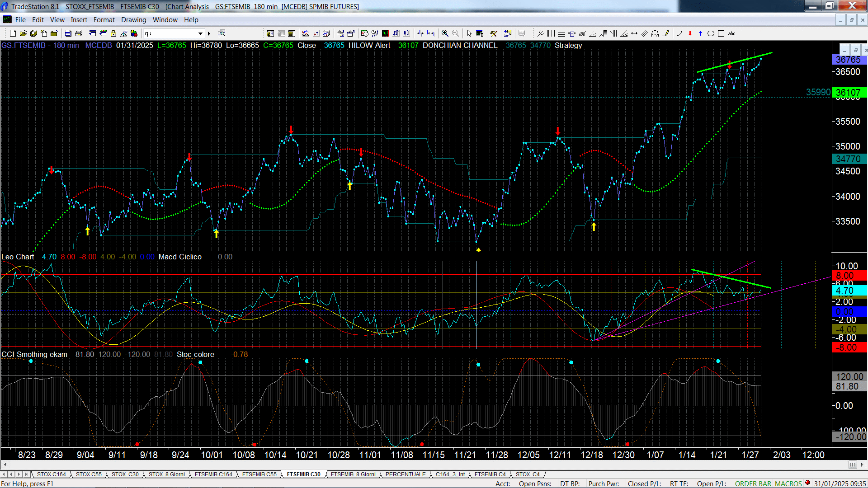The width and height of the screenshot is (868, 488).
Task: Select the pencil drawing tool icon
Action: pyautogui.click(x=665, y=33)
